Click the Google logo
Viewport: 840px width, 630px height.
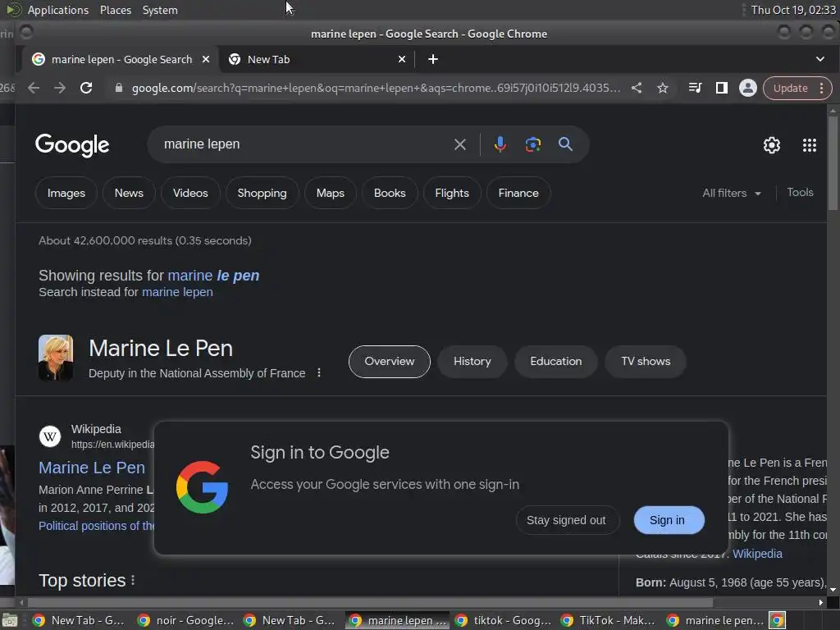(72, 145)
